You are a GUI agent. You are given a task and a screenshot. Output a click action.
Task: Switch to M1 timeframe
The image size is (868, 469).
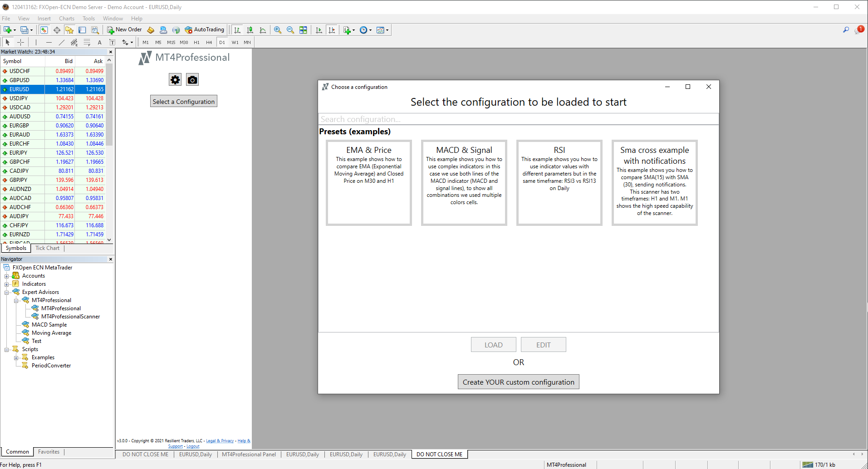pos(146,42)
